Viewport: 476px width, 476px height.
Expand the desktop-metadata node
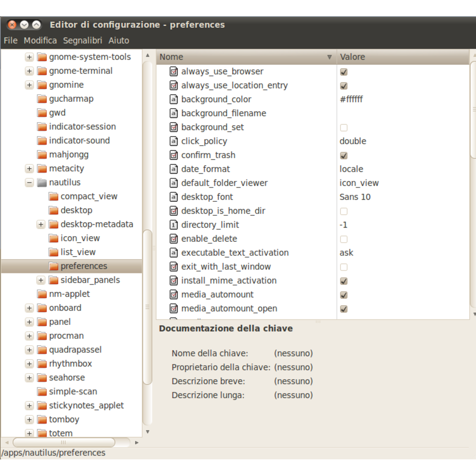pos(41,224)
